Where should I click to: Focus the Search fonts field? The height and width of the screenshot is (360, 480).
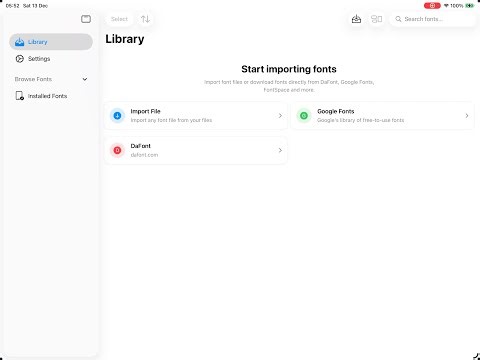(x=433, y=19)
